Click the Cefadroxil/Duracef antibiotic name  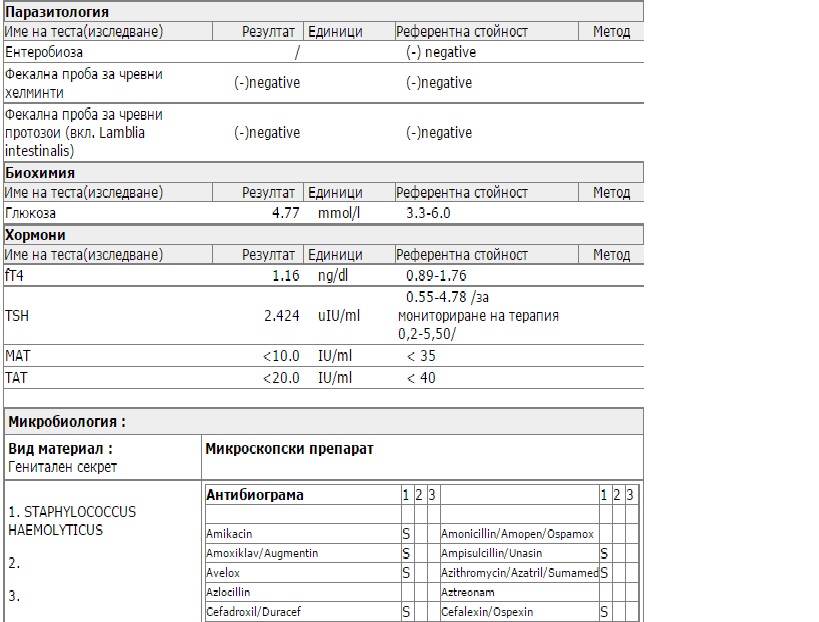253,612
